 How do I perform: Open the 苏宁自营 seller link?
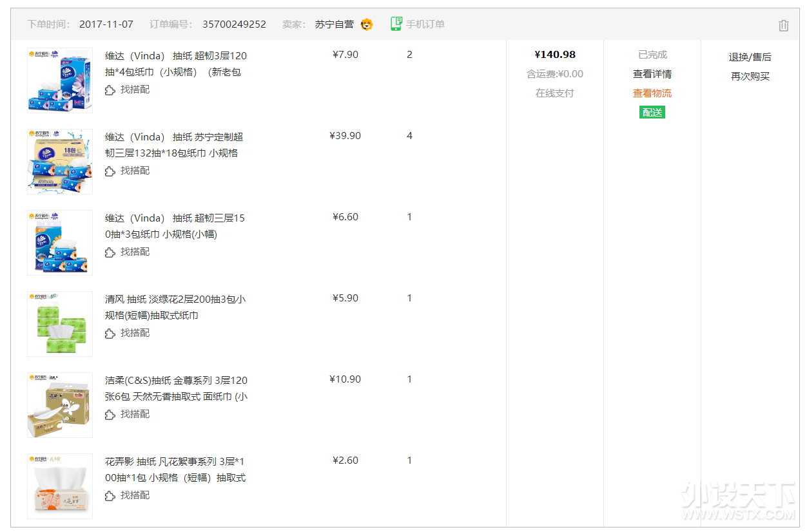pos(334,24)
